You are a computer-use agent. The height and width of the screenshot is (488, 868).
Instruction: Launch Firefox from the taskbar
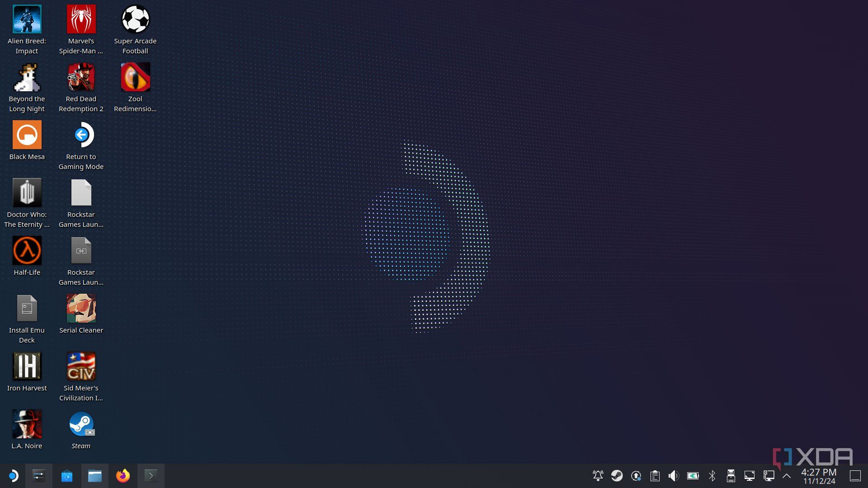pos(123,476)
